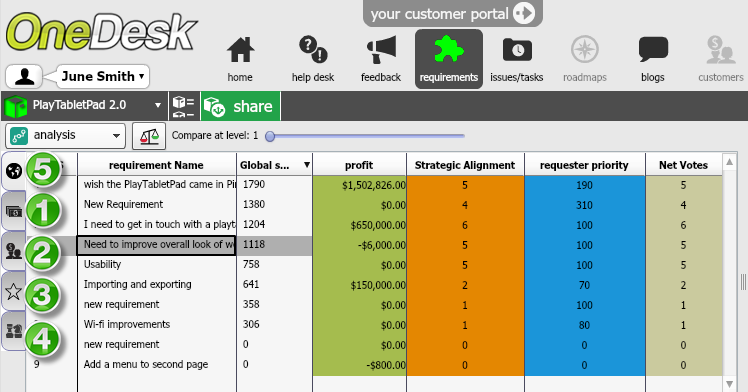Select the star side tab
The height and width of the screenshot is (392, 748).
14,291
